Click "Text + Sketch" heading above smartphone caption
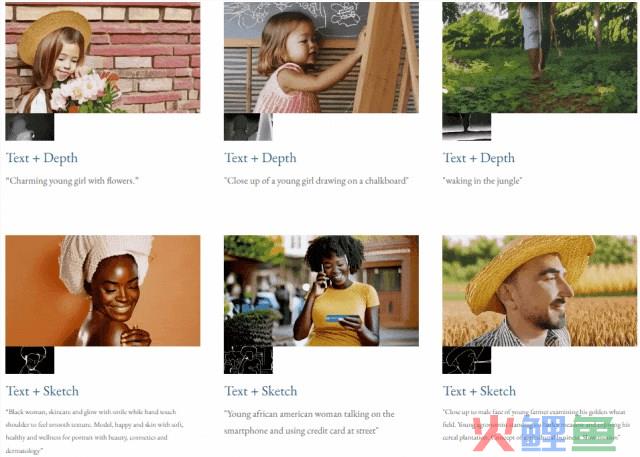The width and height of the screenshot is (640, 457). click(261, 391)
